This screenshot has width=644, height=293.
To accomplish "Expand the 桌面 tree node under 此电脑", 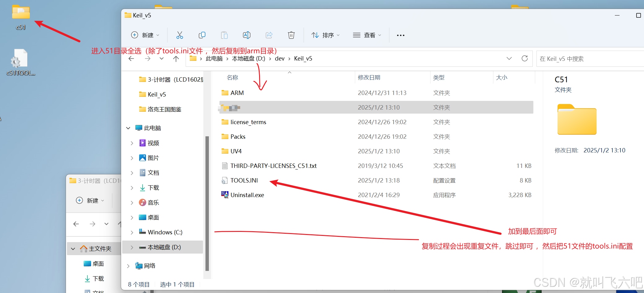I will pos(132,217).
